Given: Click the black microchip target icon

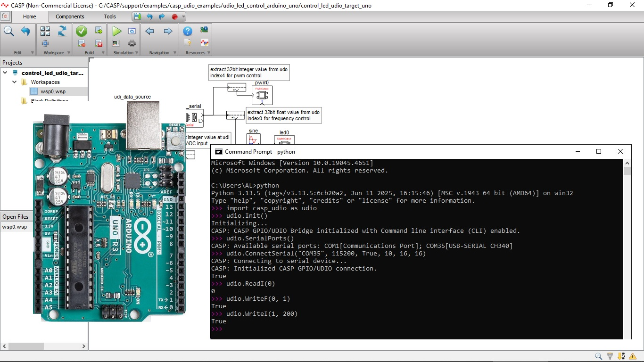Looking at the screenshot, I should tap(132, 43).
